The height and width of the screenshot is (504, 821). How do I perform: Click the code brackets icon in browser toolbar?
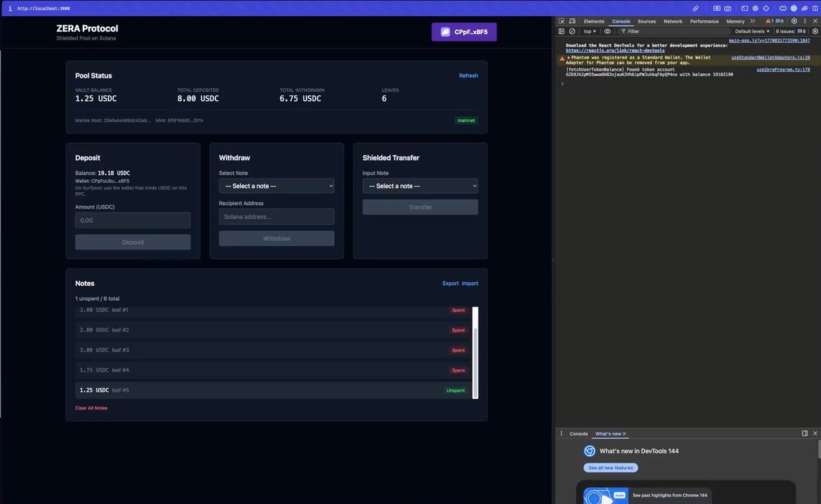point(783,8)
